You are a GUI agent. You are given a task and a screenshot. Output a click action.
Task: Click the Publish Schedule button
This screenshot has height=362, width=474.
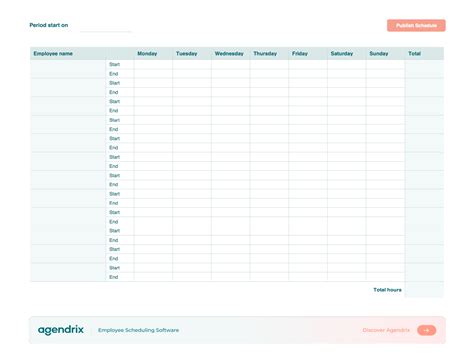click(416, 25)
